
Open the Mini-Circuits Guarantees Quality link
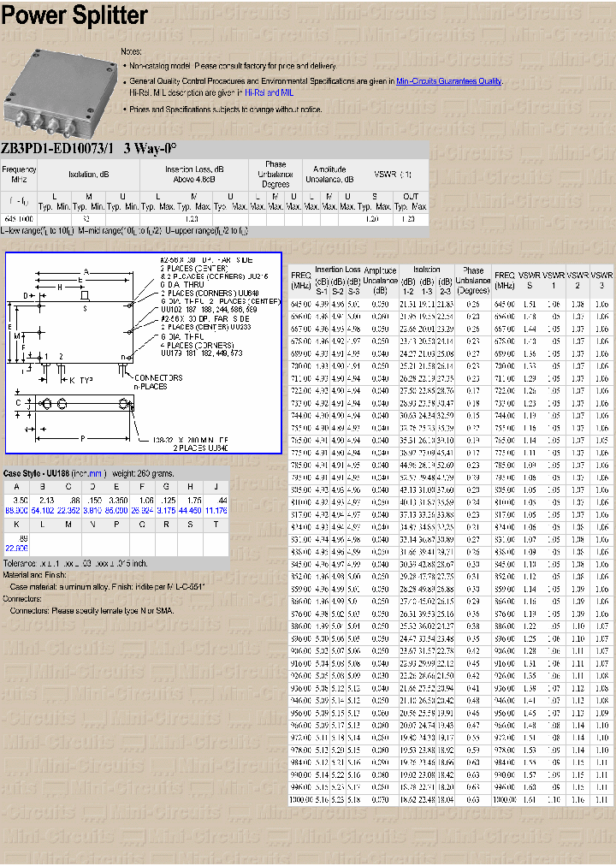tap(449, 81)
